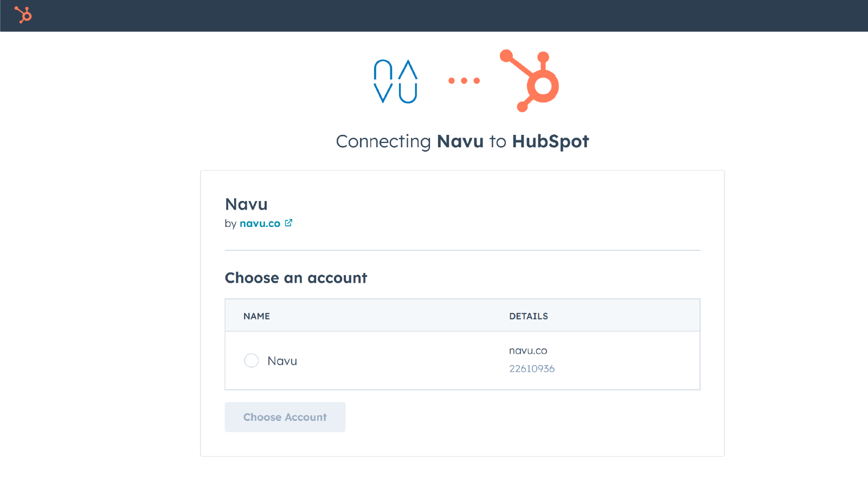This screenshot has width=868, height=488.
Task: Click the three orange connecting dots
Action: pyautogui.click(x=464, y=81)
